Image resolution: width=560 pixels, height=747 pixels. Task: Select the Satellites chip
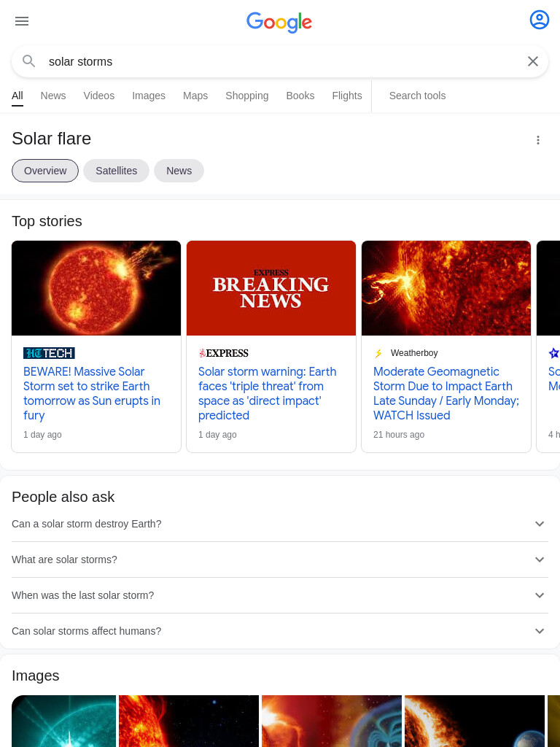(116, 171)
